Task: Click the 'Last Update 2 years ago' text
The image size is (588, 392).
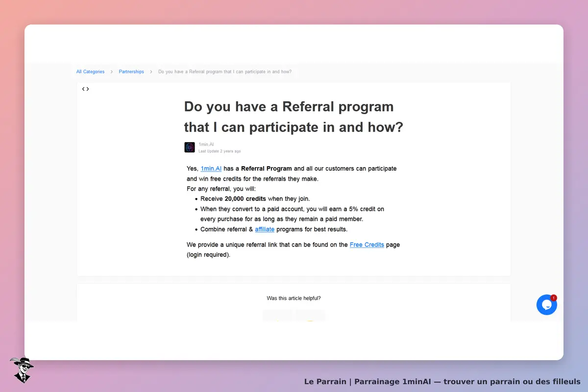Action: tap(220, 151)
